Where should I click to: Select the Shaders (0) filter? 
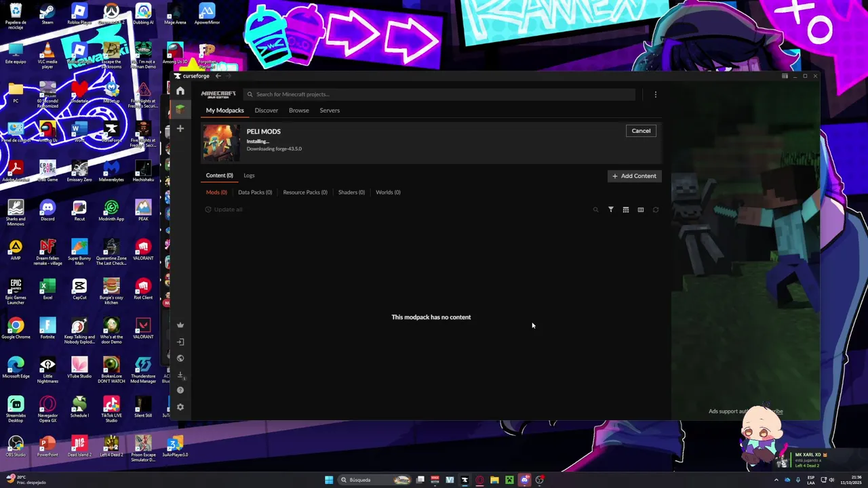tap(351, 192)
